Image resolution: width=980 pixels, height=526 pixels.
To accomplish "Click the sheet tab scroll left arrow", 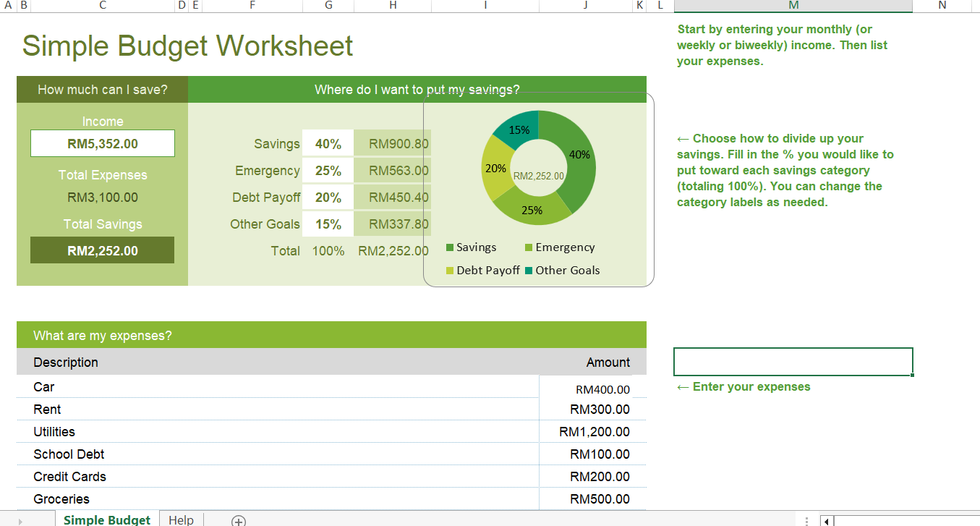I will click(20, 521).
